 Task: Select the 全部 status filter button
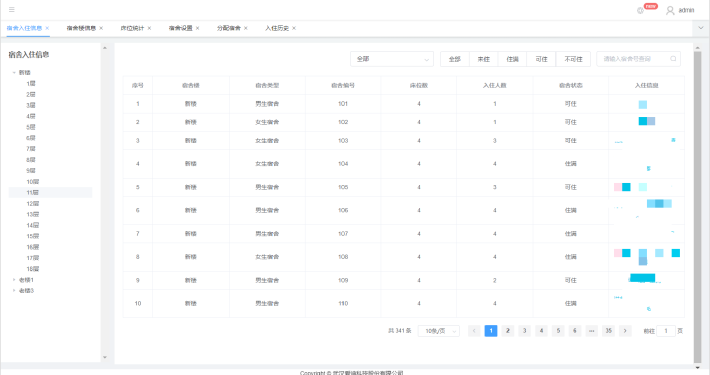455,59
